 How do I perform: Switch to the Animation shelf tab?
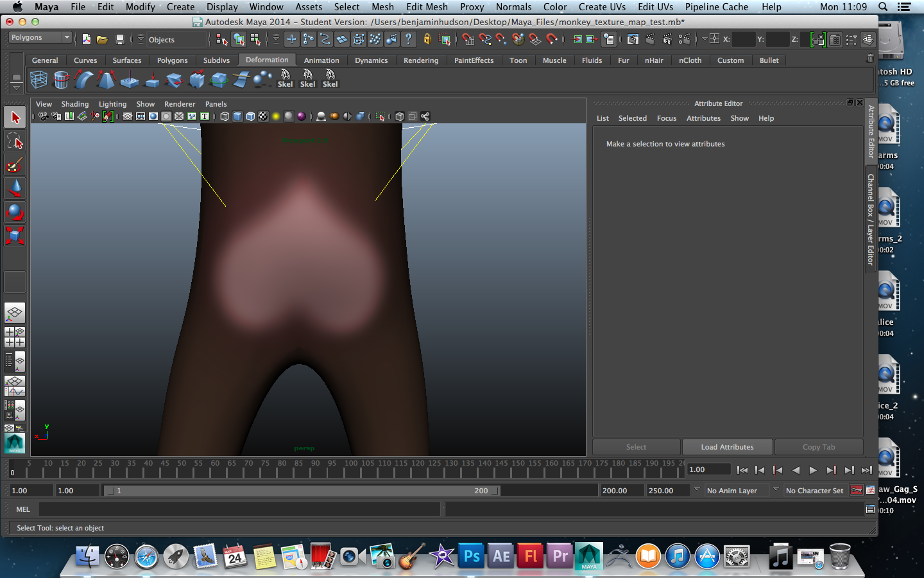(x=321, y=60)
